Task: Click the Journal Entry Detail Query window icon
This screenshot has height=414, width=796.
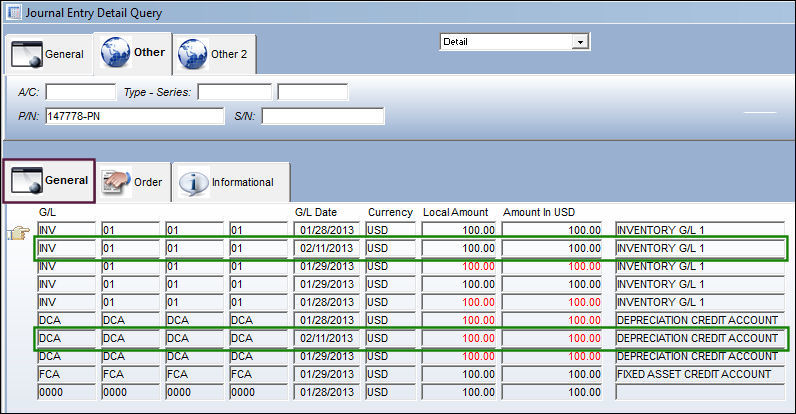Action: click(x=14, y=12)
